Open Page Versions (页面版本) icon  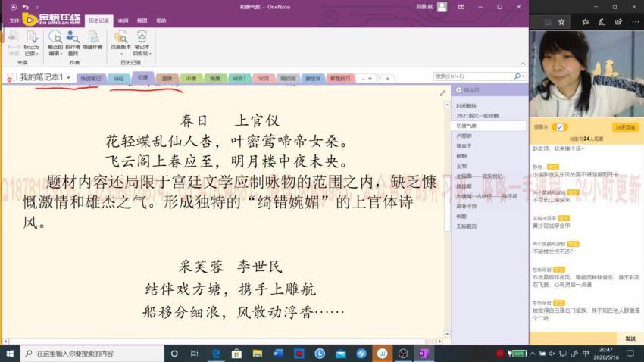120,40
